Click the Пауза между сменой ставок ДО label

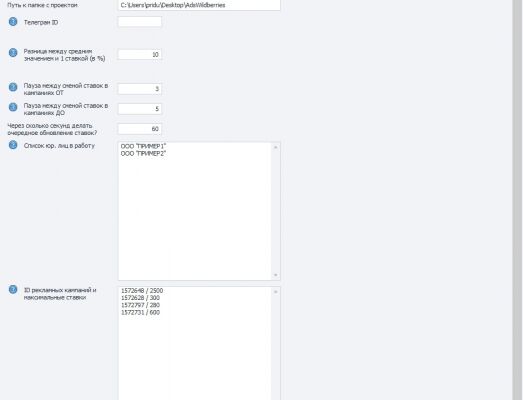pos(66,109)
